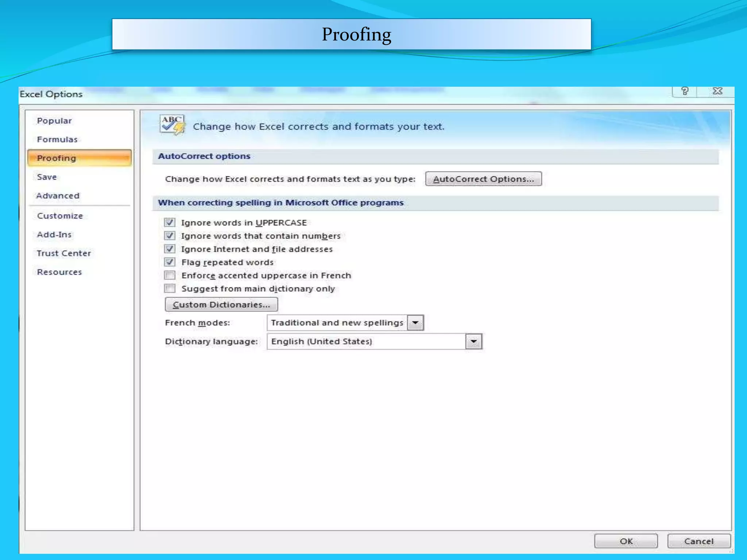Disable Flag repeated words option
This screenshot has width=747, height=560.
[170, 262]
